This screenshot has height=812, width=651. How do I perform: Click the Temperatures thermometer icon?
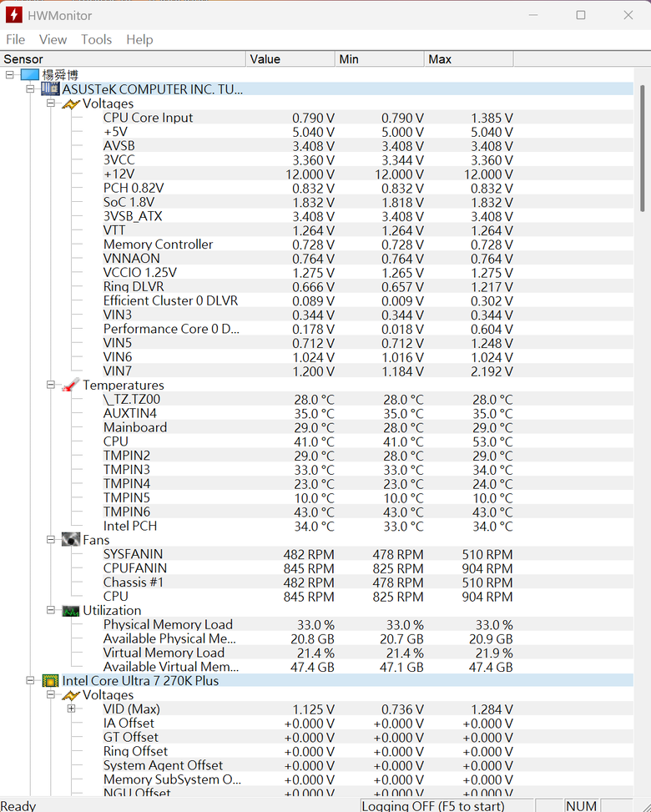[x=71, y=386]
